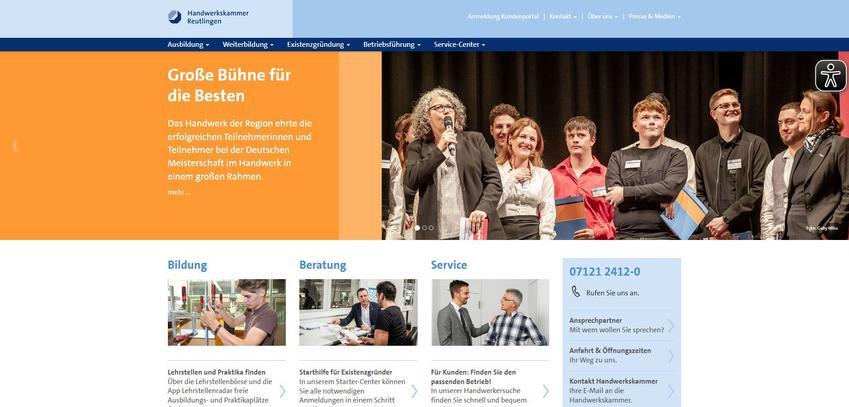Expand the Weiterbildung dropdown

coord(248,45)
